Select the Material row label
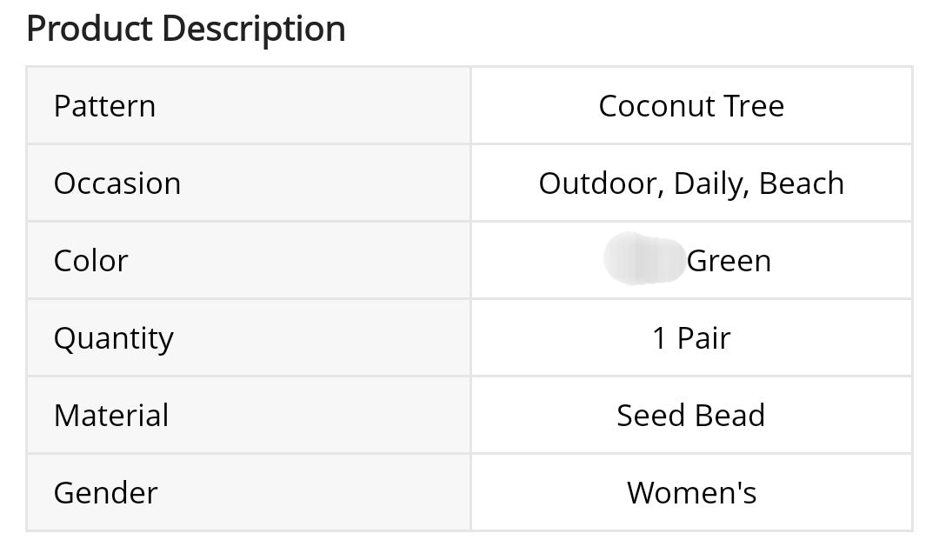The height and width of the screenshot is (560, 939). (111, 416)
